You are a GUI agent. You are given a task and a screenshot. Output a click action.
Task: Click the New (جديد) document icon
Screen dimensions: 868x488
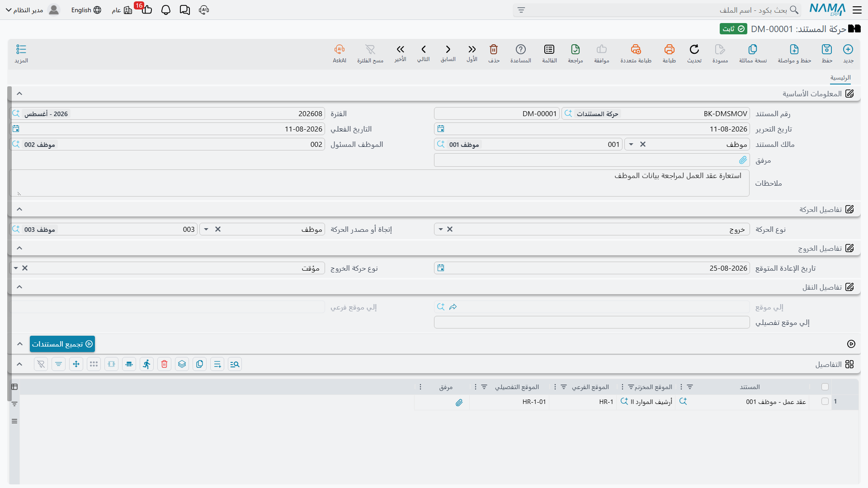pyautogui.click(x=848, y=49)
